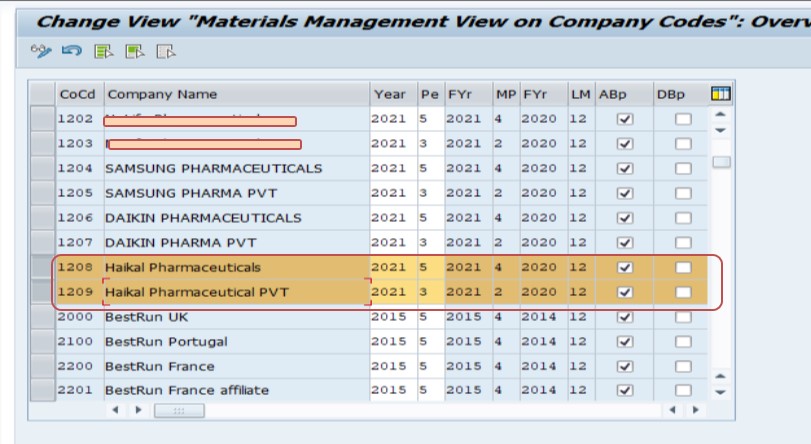Toggle ABp checkbox for BestRun Portugal
This screenshot has height=444, width=811.
625,342
